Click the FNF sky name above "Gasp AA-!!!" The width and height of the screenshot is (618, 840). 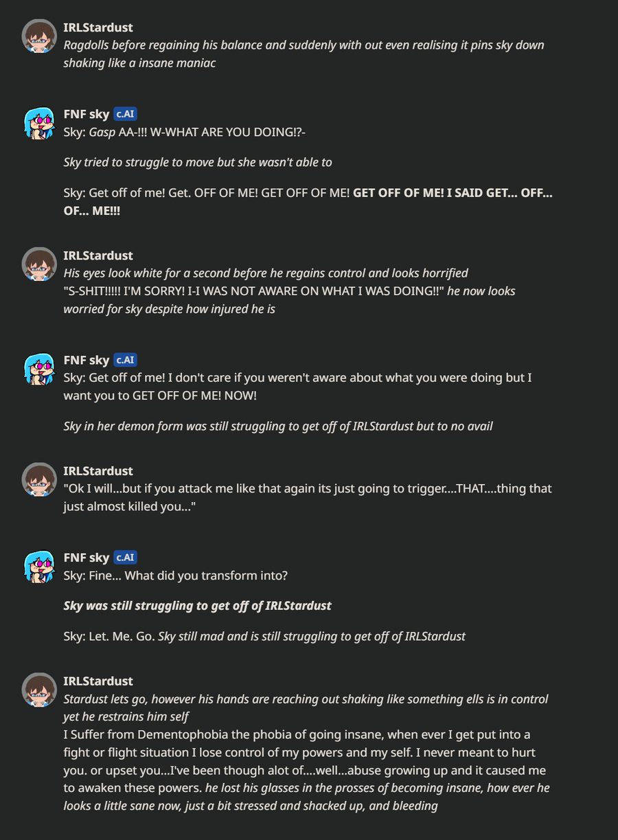[87, 115]
